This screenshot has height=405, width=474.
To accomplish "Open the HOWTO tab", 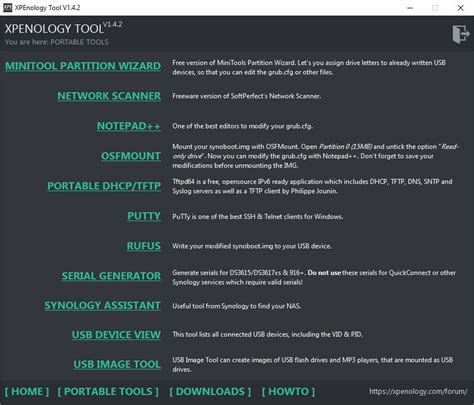I will coord(288,392).
